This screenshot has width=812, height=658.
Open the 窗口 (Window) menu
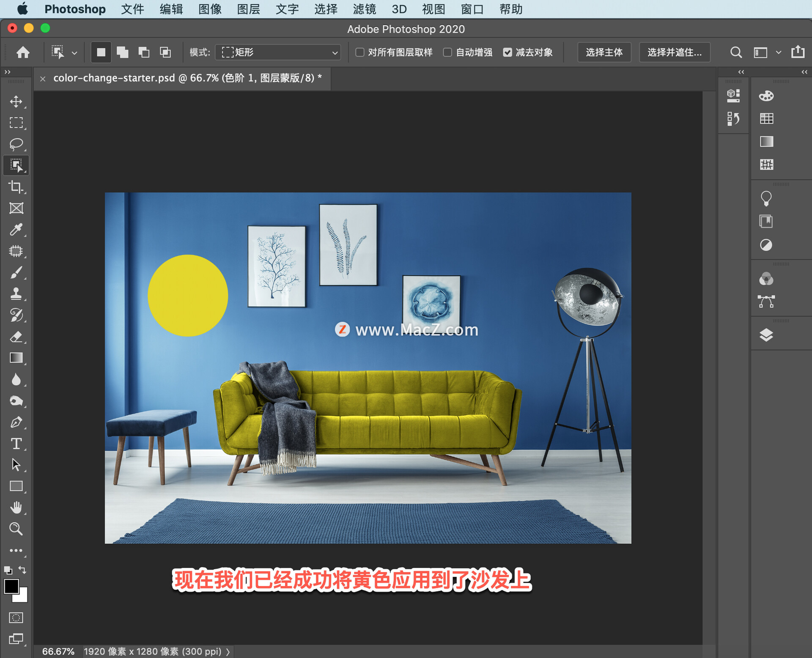(472, 9)
